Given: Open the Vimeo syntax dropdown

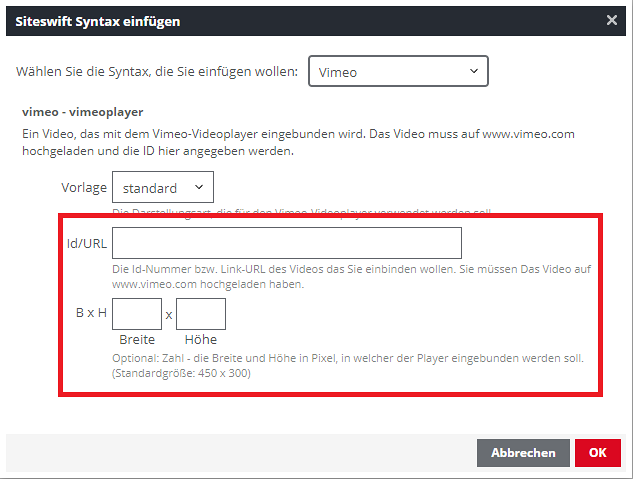Looking at the screenshot, I should 397,72.
